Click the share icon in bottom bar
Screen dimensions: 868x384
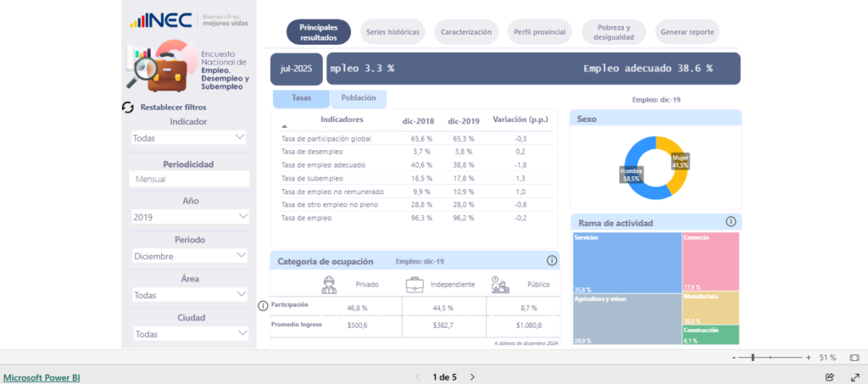[830, 377]
